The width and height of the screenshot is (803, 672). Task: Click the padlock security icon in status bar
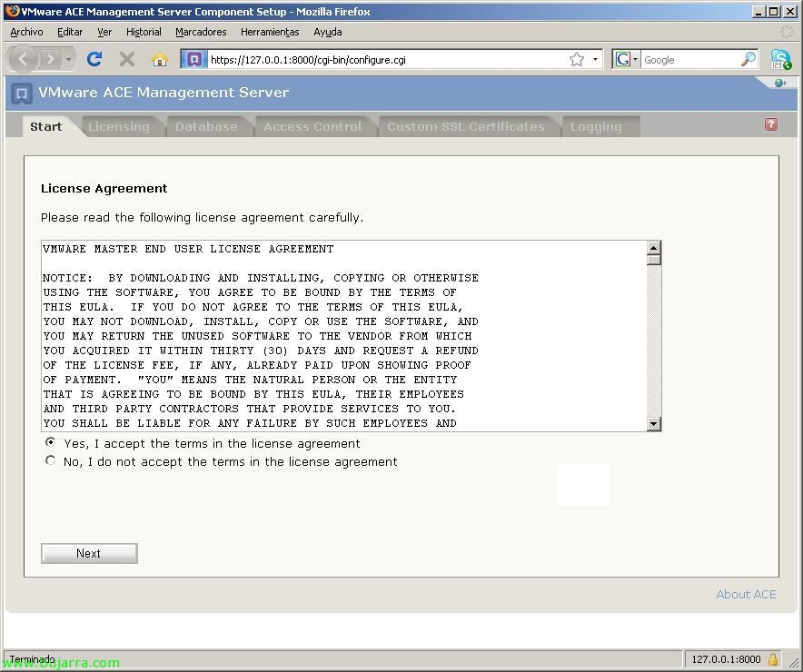pos(773,658)
